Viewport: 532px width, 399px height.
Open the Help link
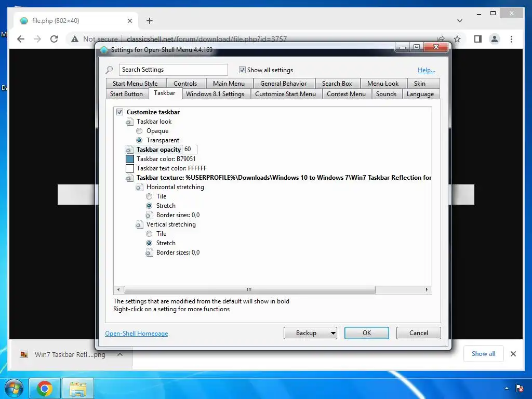coord(426,70)
